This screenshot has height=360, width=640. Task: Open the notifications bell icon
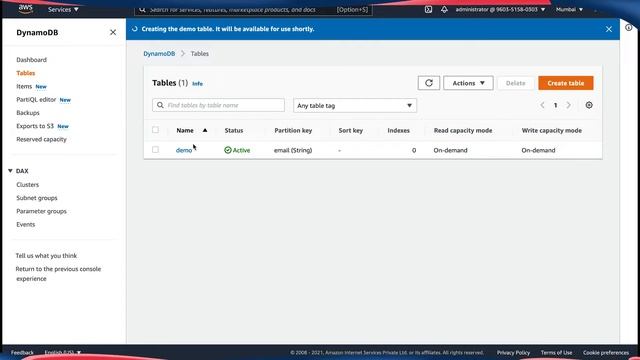tap(444, 9)
